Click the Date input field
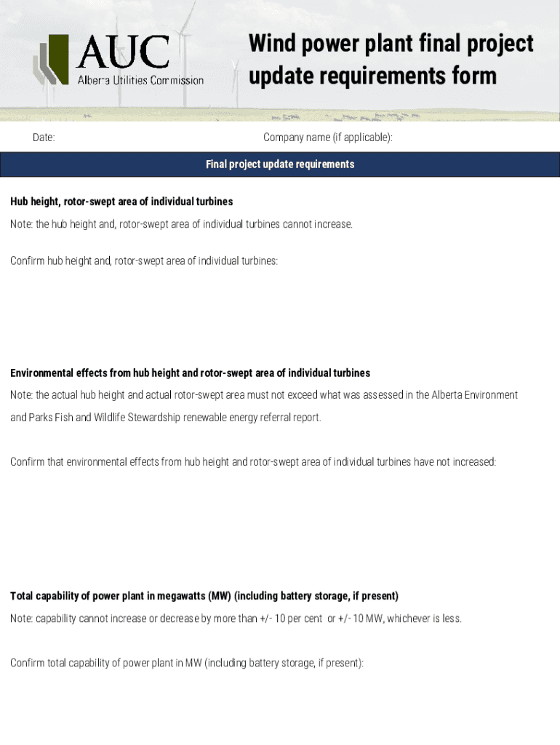The width and height of the screenshot is (560, 745). point(145,138)
